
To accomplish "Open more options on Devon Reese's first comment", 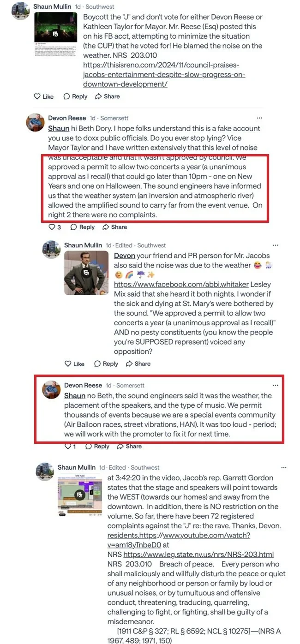I will 259,118.
